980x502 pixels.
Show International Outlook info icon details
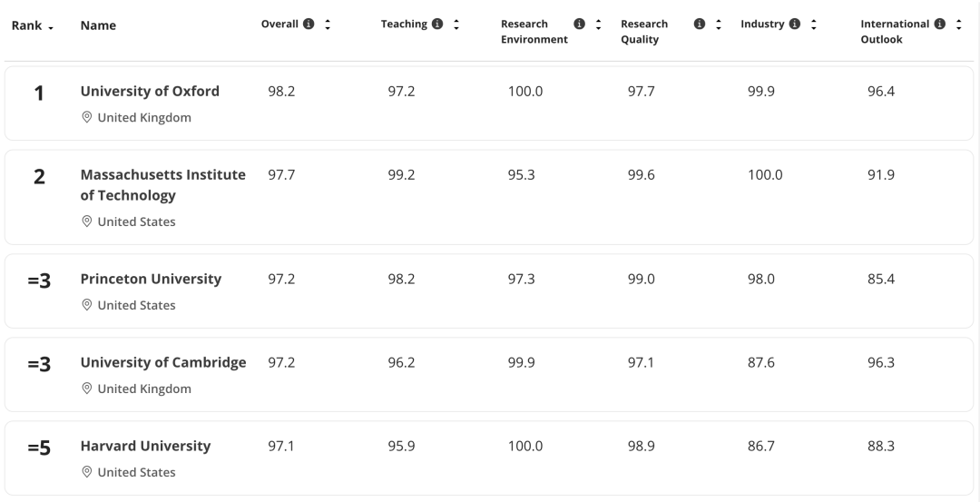coord(940,25)
